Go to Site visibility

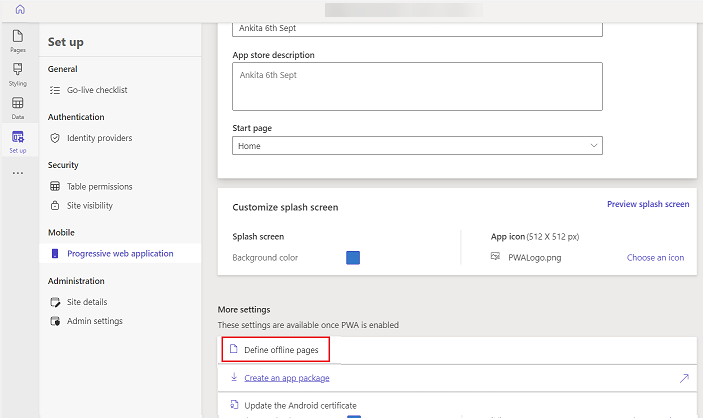point(90,205)
